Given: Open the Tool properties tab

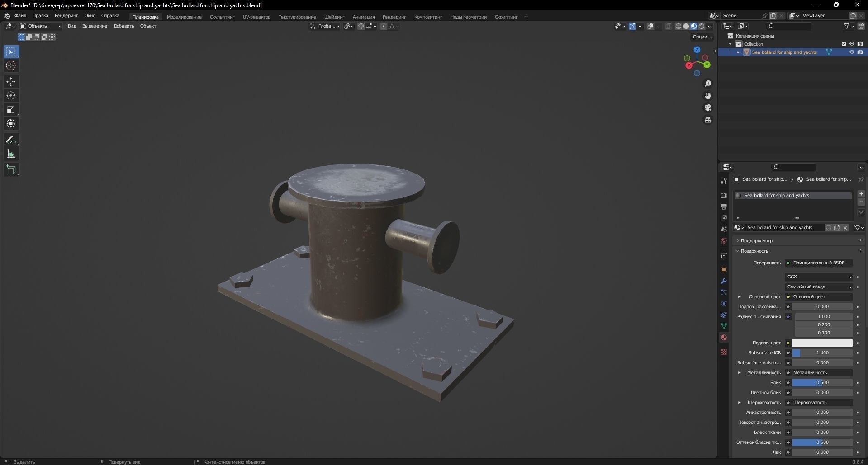Looking at the screenshot, I should [x=724, y=181].
